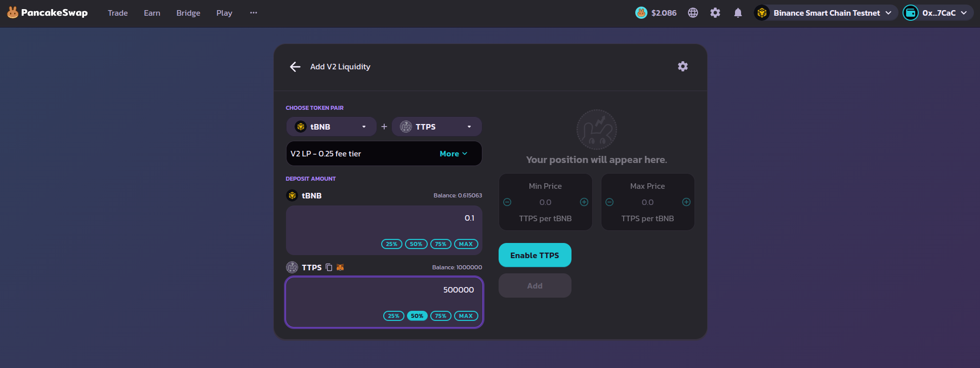
Task: Increase Max Price with plus icon
Action: [x=686, y=202]
